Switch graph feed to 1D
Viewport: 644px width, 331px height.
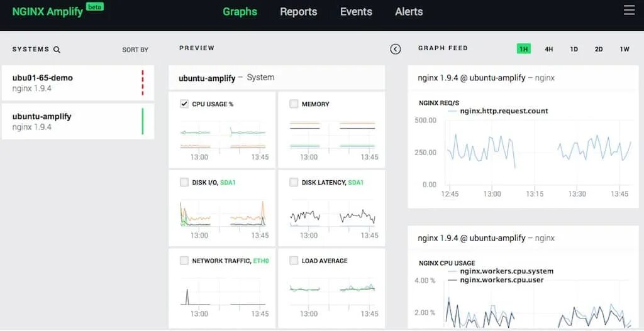pyautogui.click(x=574, y=49)
